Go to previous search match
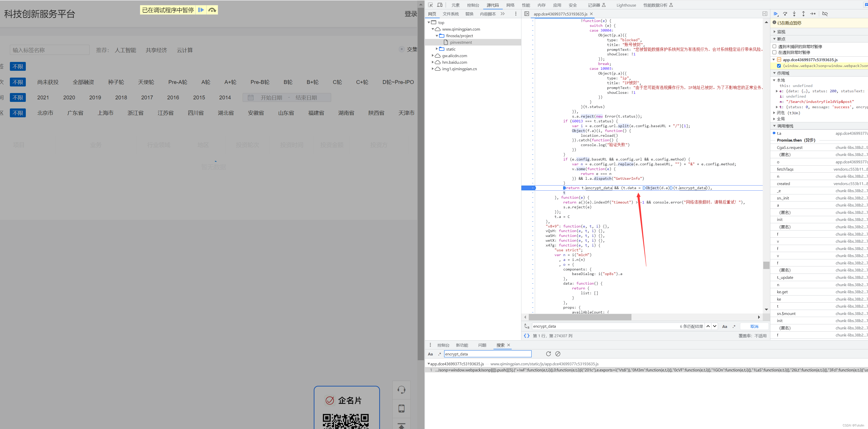This screenshot has height=429, width=868. coord(708,326)
